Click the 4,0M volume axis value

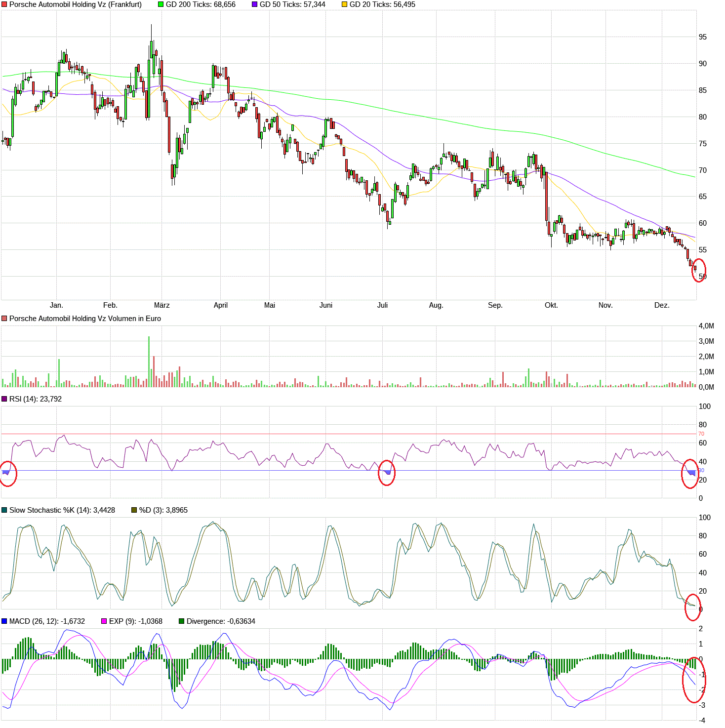707,325
